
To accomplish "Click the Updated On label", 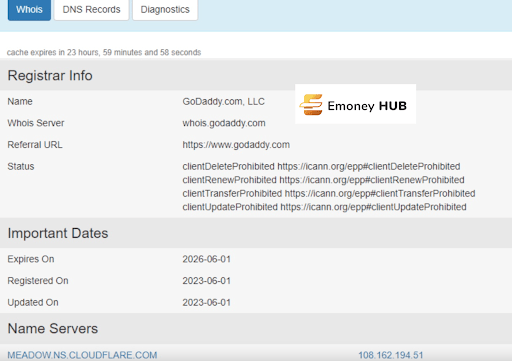I will (x=33, y=302).
